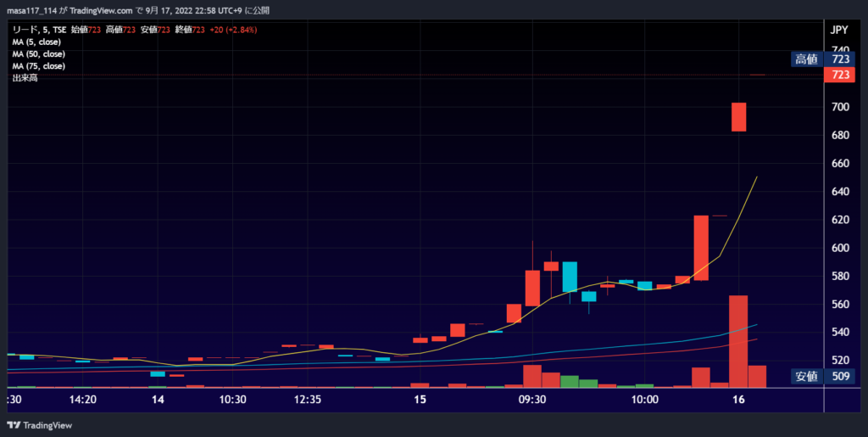The image size is (868, 437).
Task: Click the 12:35 time axis label
Action: pyautogui.click(x=308, y=400)
